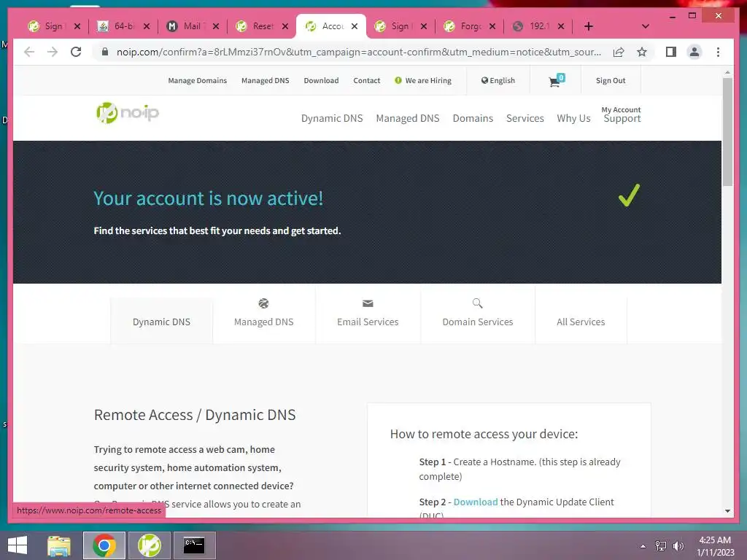Close the active Account tab
This screenshot has height=560, width=747.
click(355, 26)
